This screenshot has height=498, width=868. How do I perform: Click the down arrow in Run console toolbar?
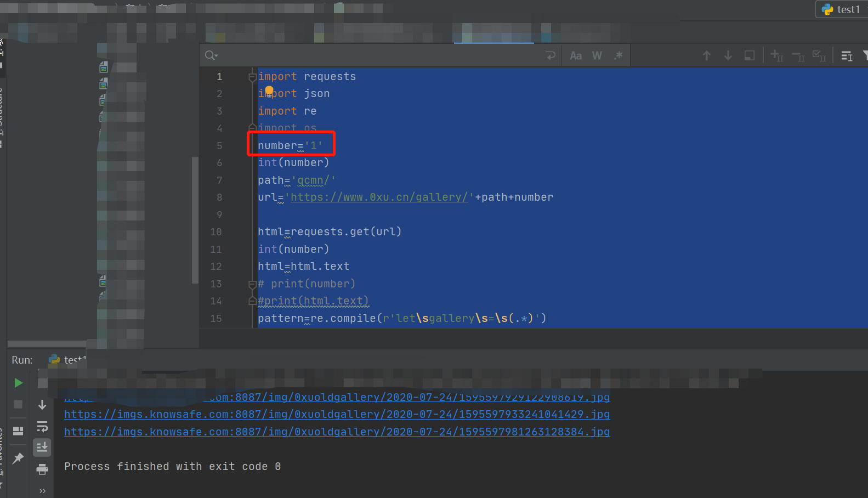click(x=42, y=405)
